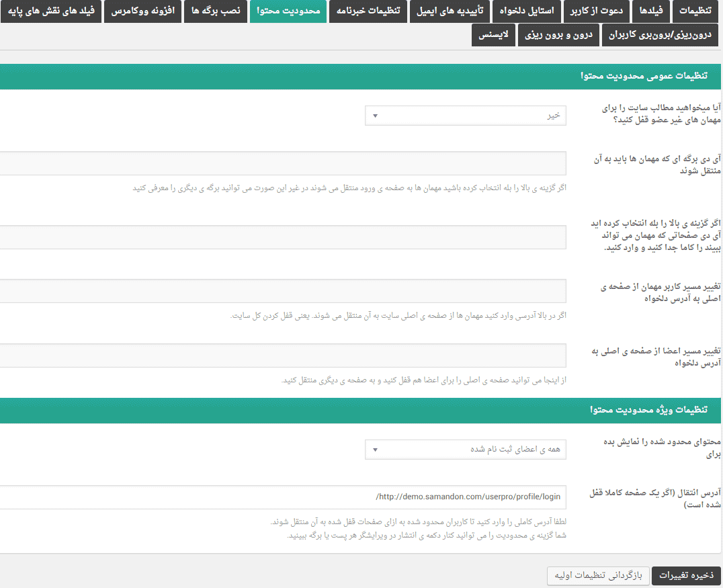
Task: Click the help text لطفا آدرس کاملی را وارد کنید
Action: point(418,522)
